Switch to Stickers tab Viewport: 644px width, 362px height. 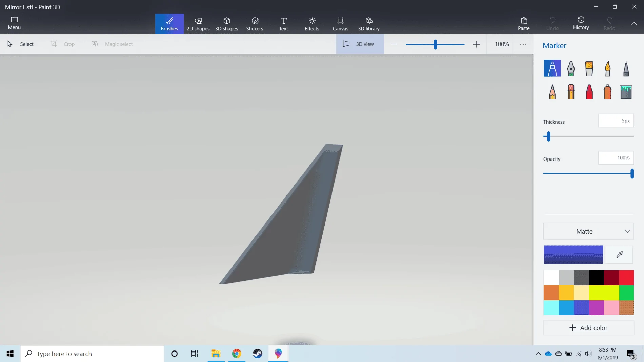[x=255, y=24]
